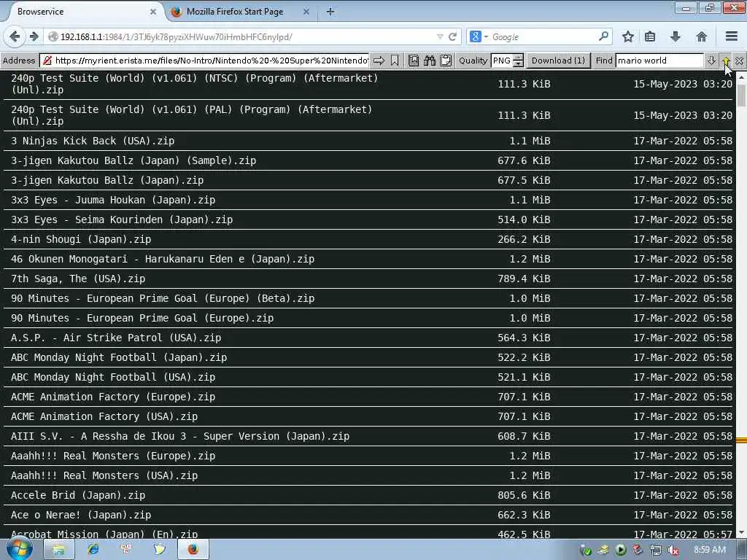
Task: Click the muted volume tray icon
Action: click(673, 551)
